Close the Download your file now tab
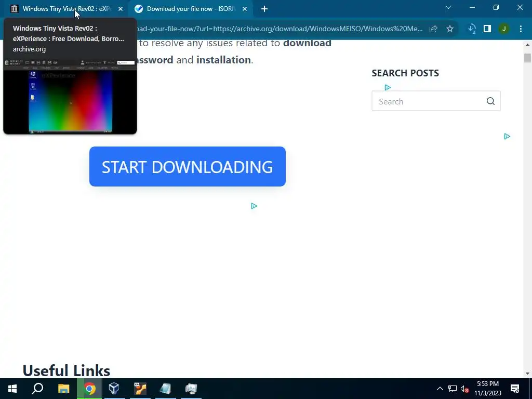The image size is (532, 399). point(245,9)
